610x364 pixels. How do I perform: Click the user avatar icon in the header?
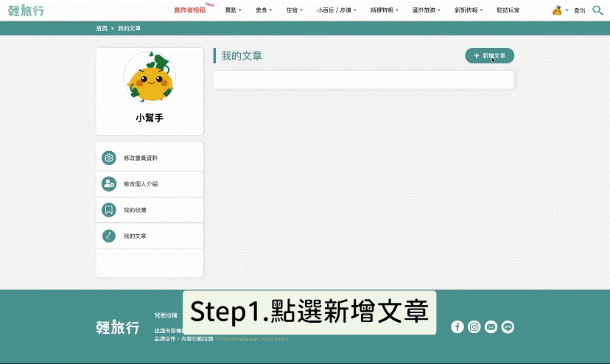tap(557, 10)
